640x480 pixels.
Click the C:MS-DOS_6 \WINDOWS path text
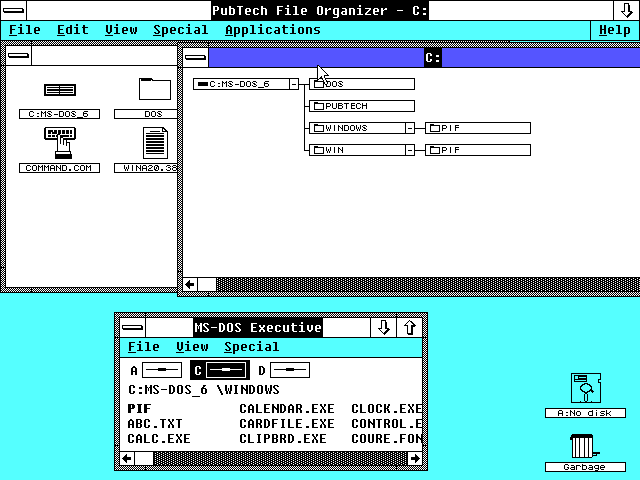click(204, 390)
